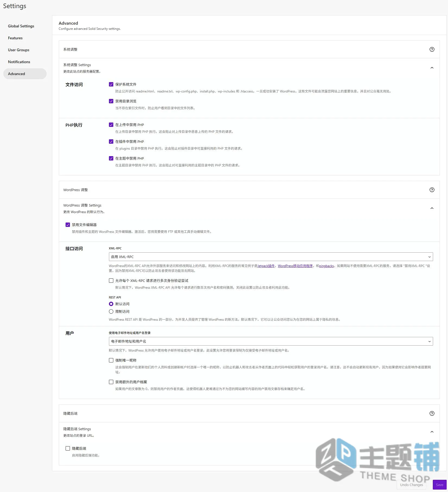448x492 pixels.
Task: Click the 隐藏后端 header title
Action: pos(70,413)
